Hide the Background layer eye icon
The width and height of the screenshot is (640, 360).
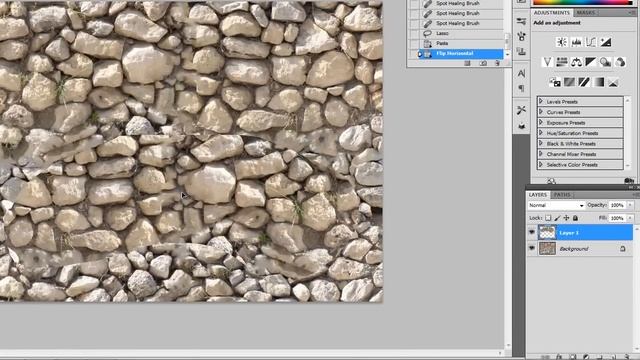532,248
